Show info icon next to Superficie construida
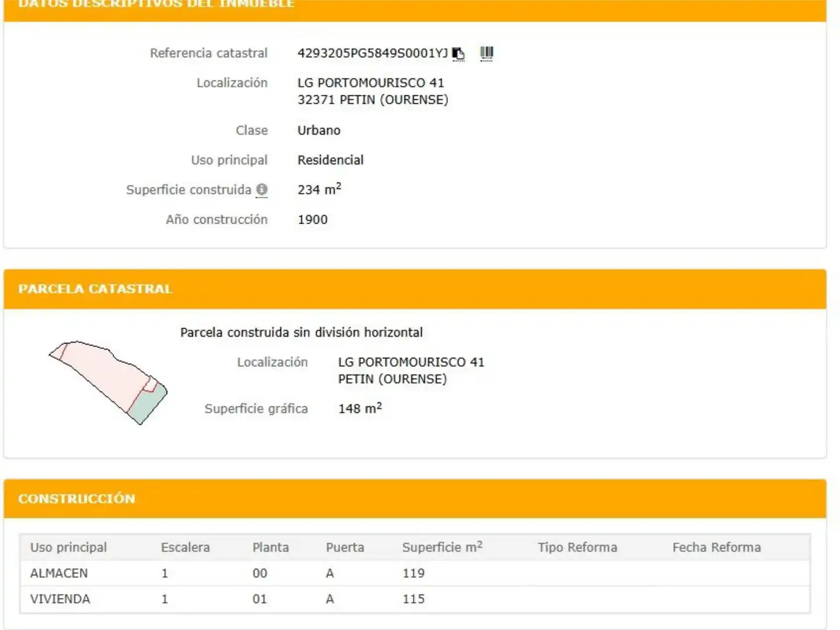Viewport: 840px width, 630px height. 262,190
